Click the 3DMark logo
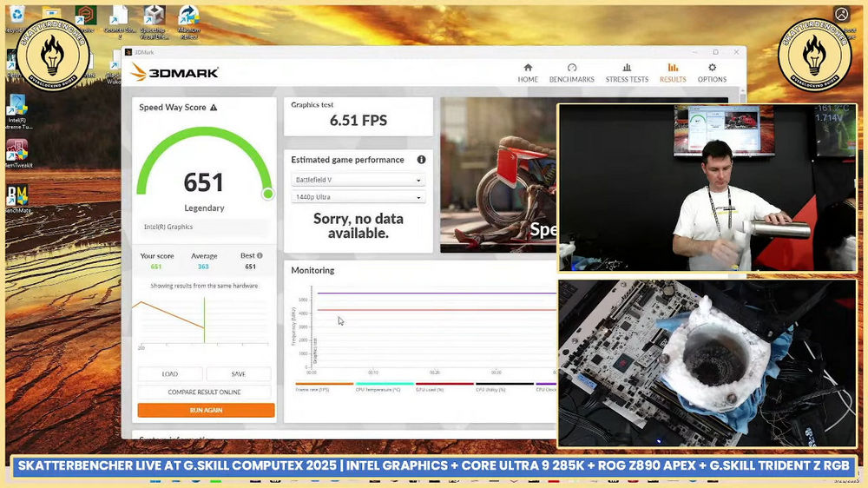Screen dimensions: 868x488 click(175, 73)
